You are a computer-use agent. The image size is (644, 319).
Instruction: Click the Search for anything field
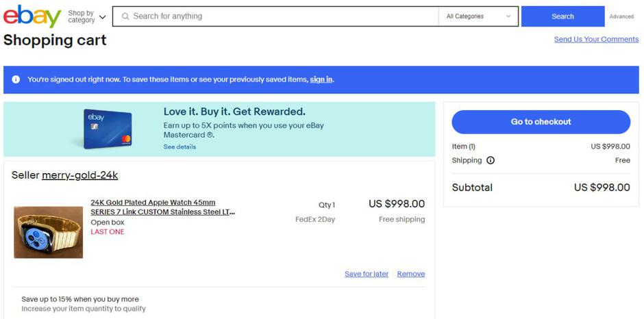(281, 16)
